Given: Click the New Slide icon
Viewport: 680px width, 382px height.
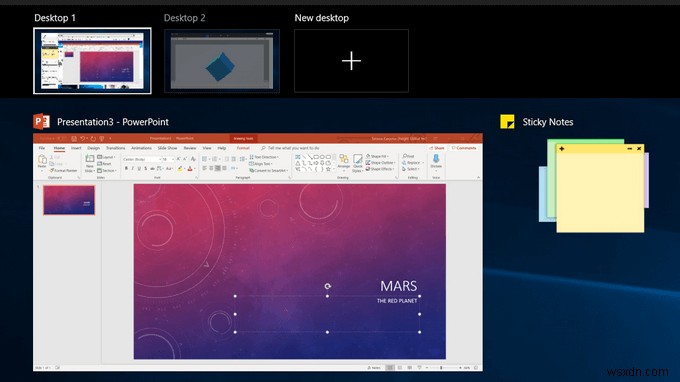Looking at the screenshot, I should [x=90, y=159].
